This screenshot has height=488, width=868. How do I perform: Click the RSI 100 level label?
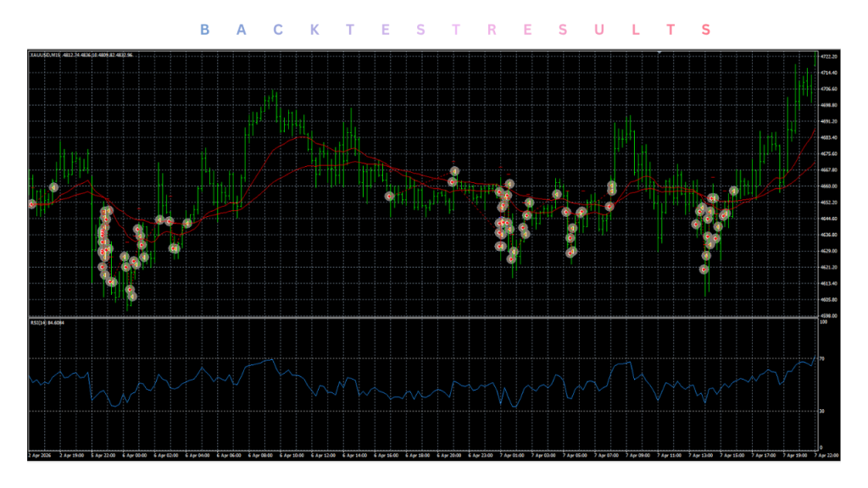823,322
